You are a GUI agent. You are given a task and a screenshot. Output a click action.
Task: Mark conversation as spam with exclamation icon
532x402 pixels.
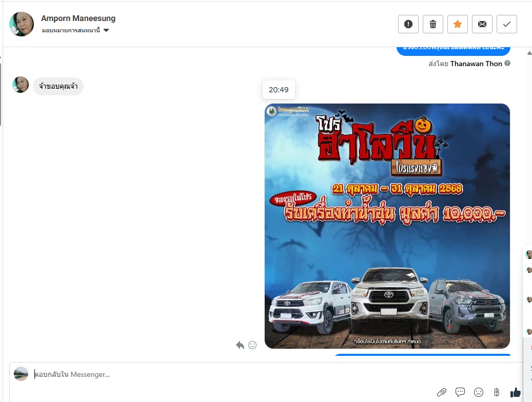408,24
